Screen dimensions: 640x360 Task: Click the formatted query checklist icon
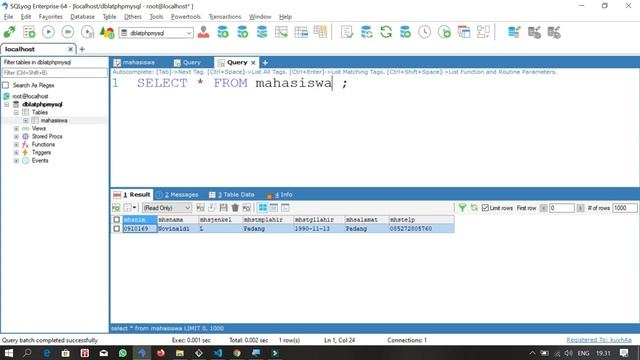pyautogui.click(x=347, y=32)
